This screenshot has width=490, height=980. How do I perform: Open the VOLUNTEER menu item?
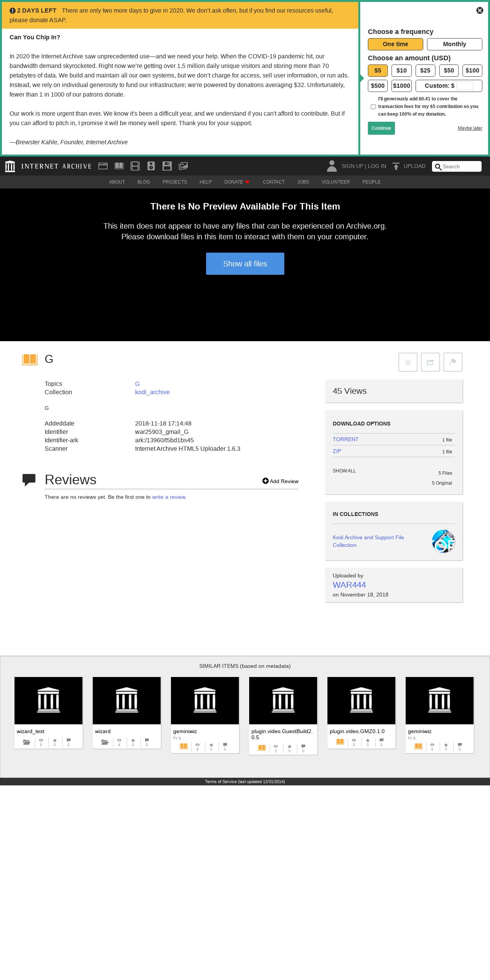click(335, 182)
